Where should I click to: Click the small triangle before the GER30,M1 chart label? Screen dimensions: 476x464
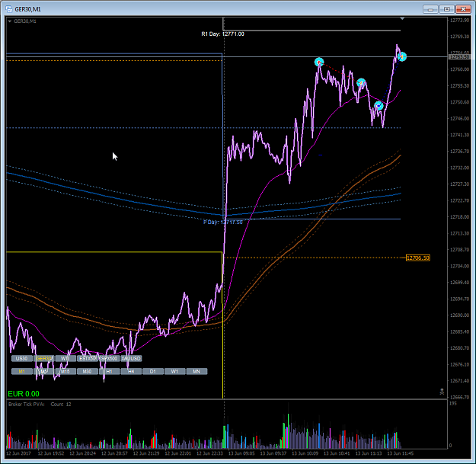pos(10,21)
